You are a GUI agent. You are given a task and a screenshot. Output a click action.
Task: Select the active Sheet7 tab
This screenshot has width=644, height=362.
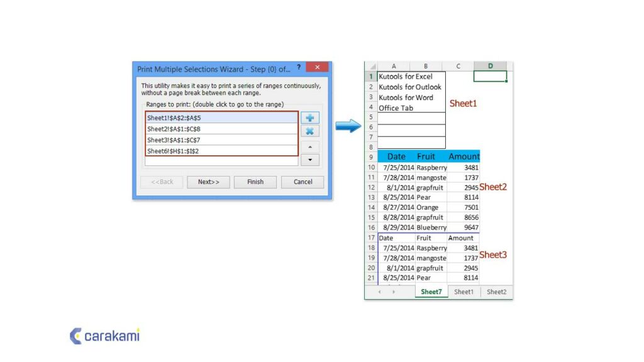pos(431,292)
